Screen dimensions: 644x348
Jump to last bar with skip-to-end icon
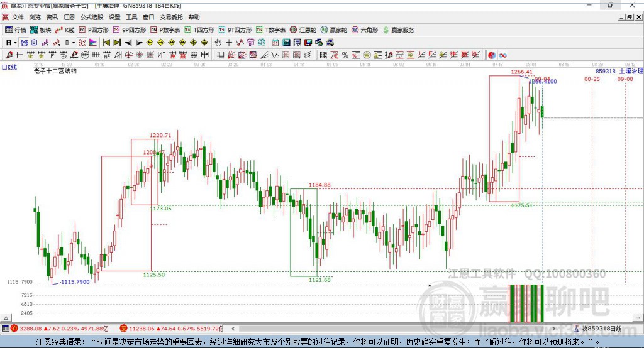coord(118,43)
